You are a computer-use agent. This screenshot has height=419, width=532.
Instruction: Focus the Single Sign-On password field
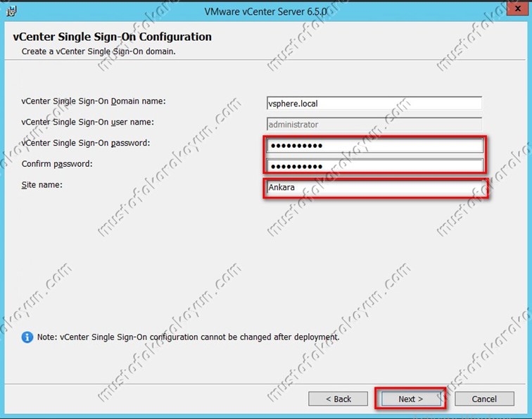pos(374,146)
